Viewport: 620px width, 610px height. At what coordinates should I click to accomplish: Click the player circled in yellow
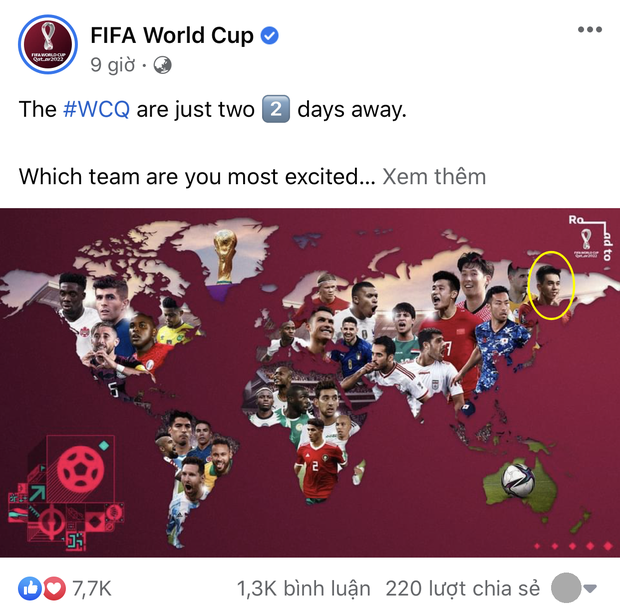(x=551, y=285)
